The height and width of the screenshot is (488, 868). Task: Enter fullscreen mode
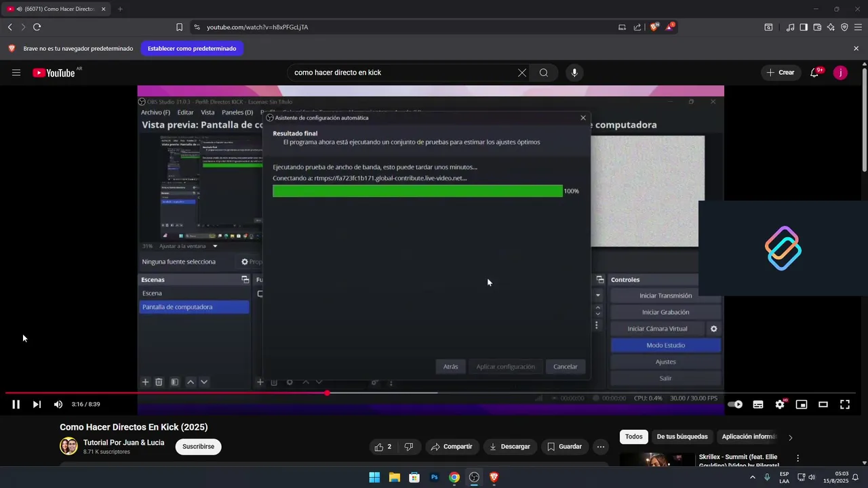(x=845, y=405)
